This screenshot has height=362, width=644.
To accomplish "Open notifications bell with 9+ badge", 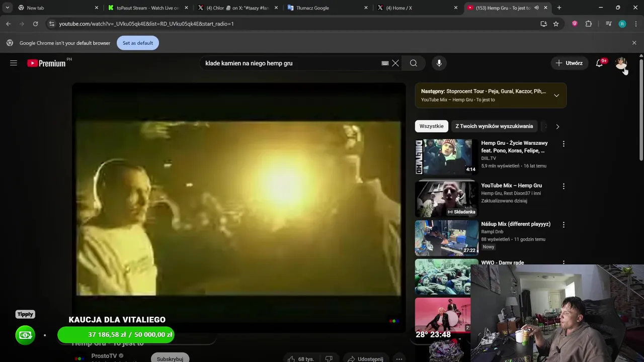I will click(599, 63).
